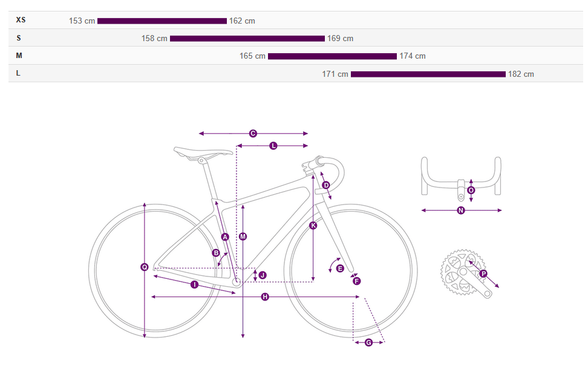Select the L size row label

tap(18, 73)
